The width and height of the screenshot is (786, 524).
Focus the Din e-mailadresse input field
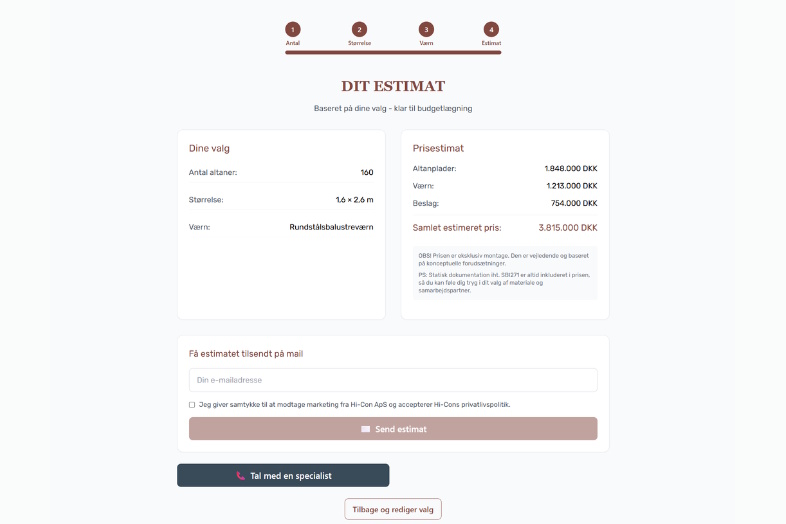[393, 380]
